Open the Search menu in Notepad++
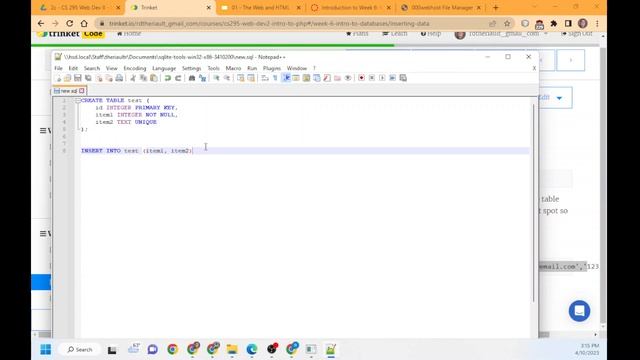 pyautogui.click(x=92, y=68)
